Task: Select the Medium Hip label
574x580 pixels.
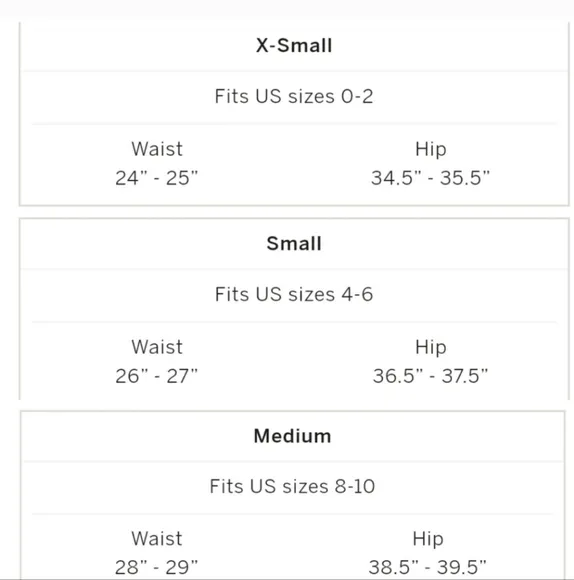Action: coord(428,539)
